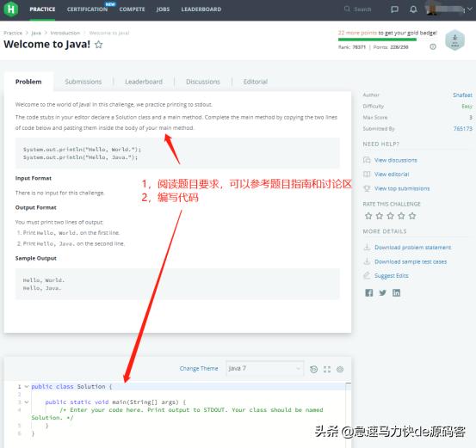Open the Java 7 language dropdown
The image size is (476, 448).
click(264, 369)
